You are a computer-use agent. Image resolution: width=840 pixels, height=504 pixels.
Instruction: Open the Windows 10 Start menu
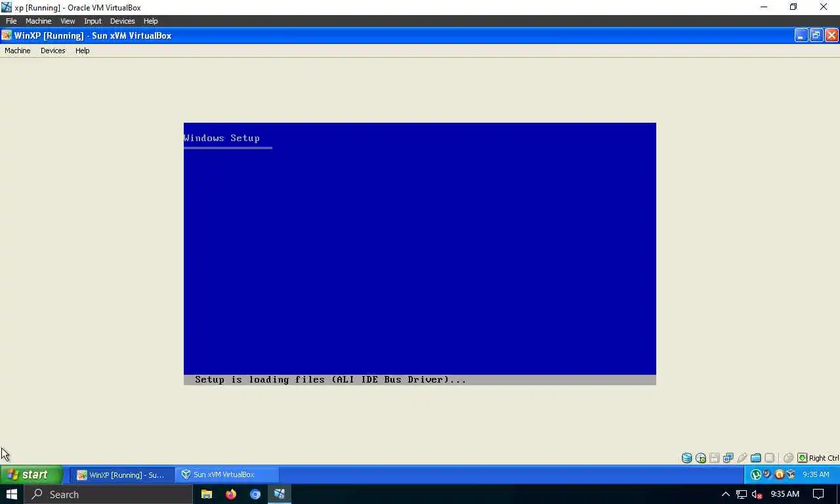pyautogui.click(x=12, y=494)
